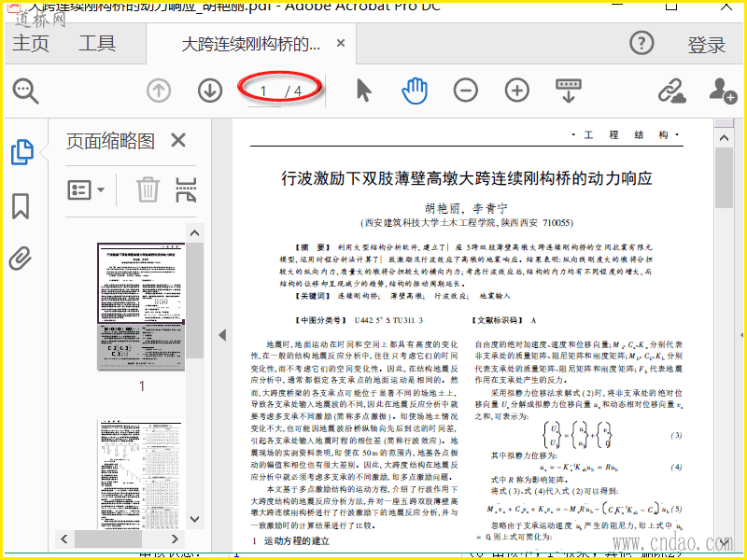The height and width of the screenshot is (560, 747).
Task: Click the 【中图分类号】 classification text
Action: [359, 320]
